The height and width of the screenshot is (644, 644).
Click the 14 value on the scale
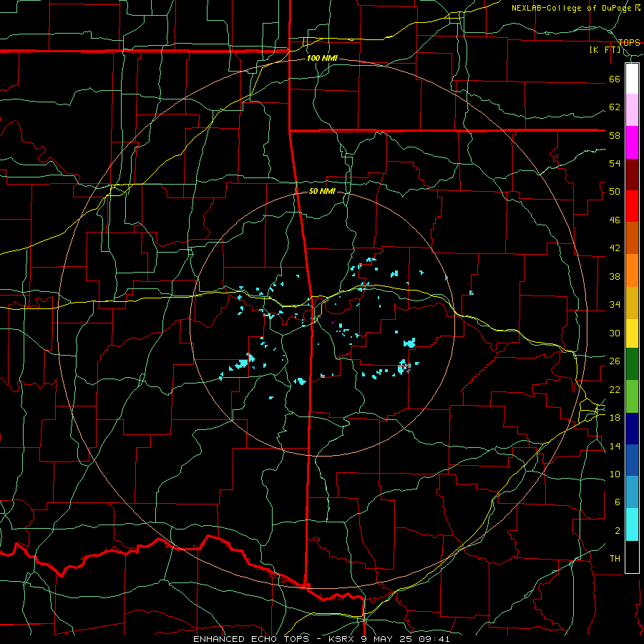615,446
